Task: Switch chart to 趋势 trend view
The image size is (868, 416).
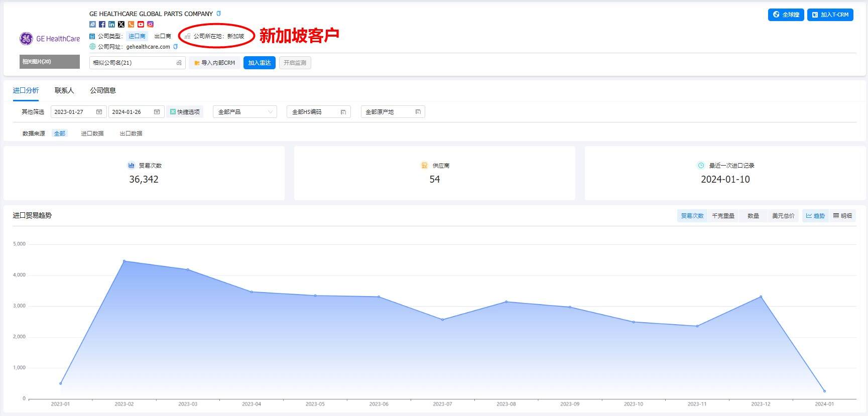Action: tap(815, 216)
